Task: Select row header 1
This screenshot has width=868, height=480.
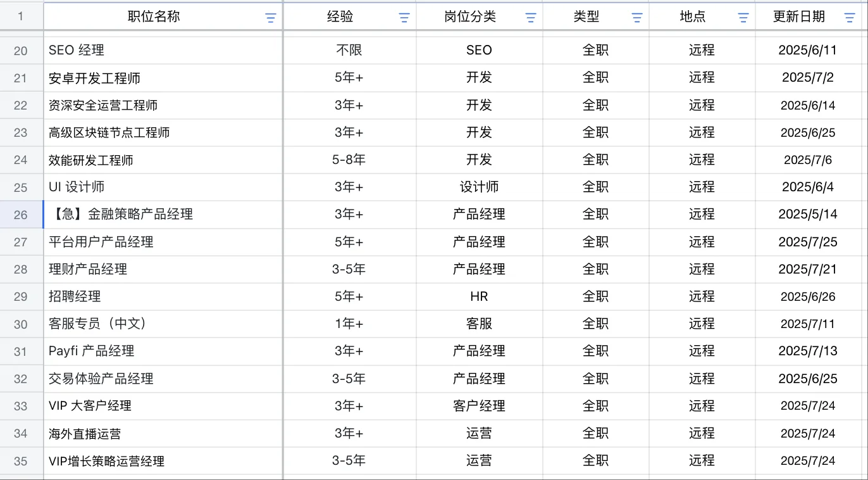Action: tap(21, 16)
